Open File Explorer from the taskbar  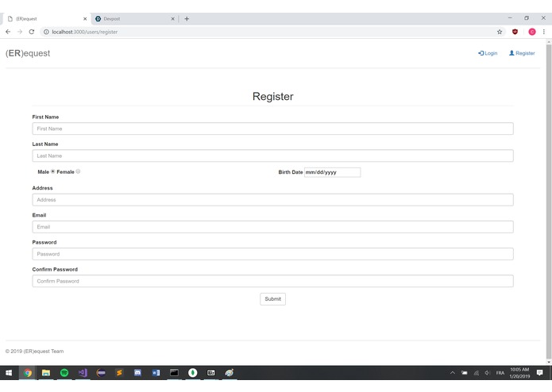pyautogui.click(x=46, y=373)
